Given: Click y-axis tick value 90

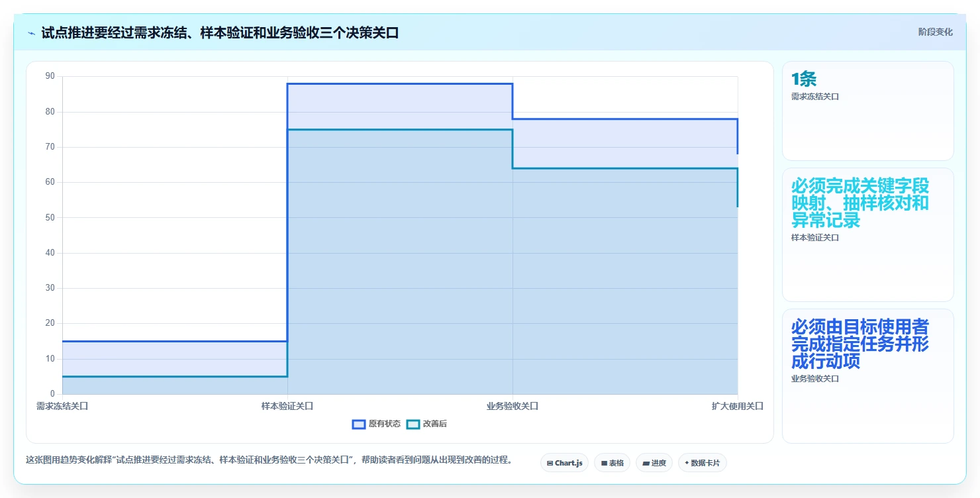Looking at the screenshot, I should 50,76.
